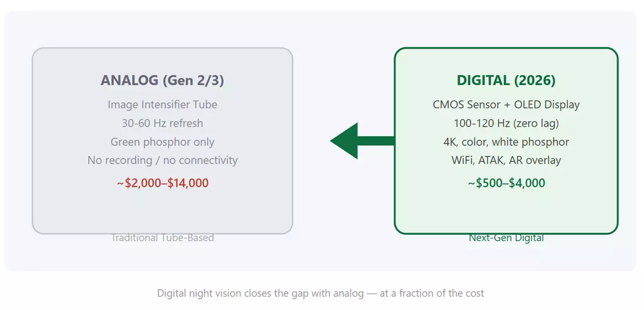This screenshot has height=310, width=644.
Task: Click the ANALOG (Gen 2/3) heading
Action: [x=162, y=80]
